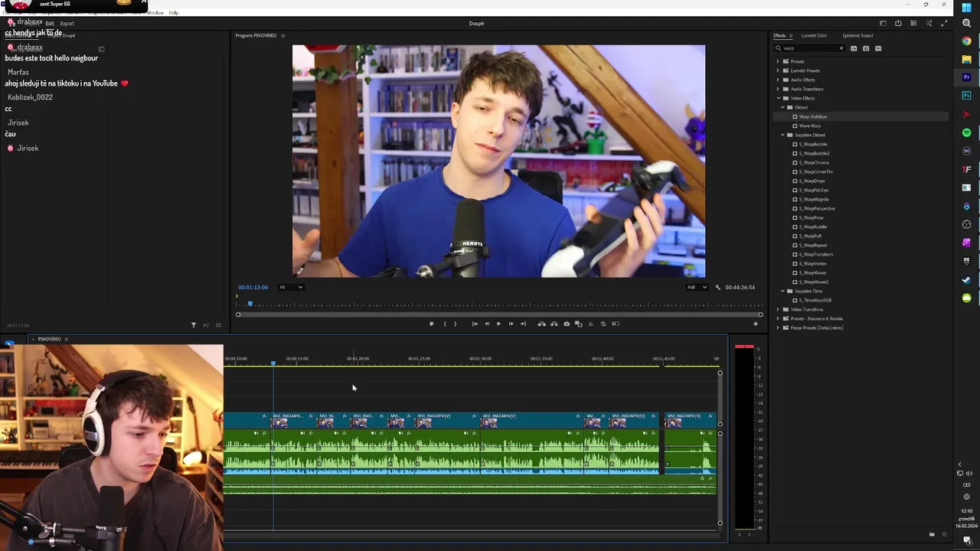Step forward one frame
The width and height of the screenshot is (980, 551).
click(x=511, y=324)
